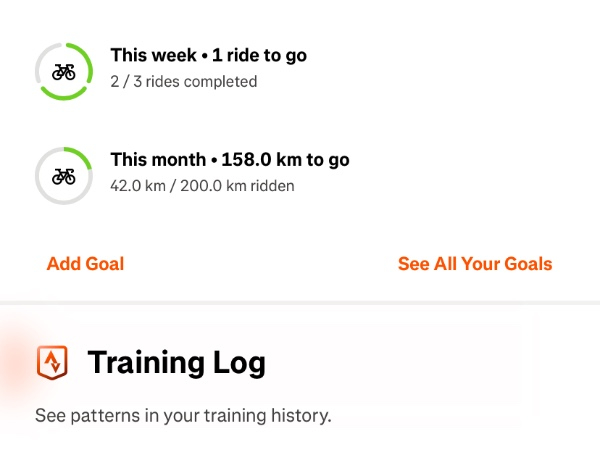The height and width of the screenshot is (450, 600).
Task: Click the "42.0 km / 200.0 km ridden" subtitle
Action: click(x=202, y=186)
